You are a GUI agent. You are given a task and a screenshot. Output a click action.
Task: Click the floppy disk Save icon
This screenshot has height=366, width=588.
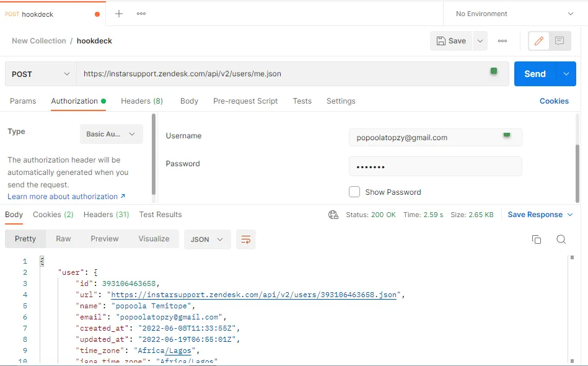441,41
